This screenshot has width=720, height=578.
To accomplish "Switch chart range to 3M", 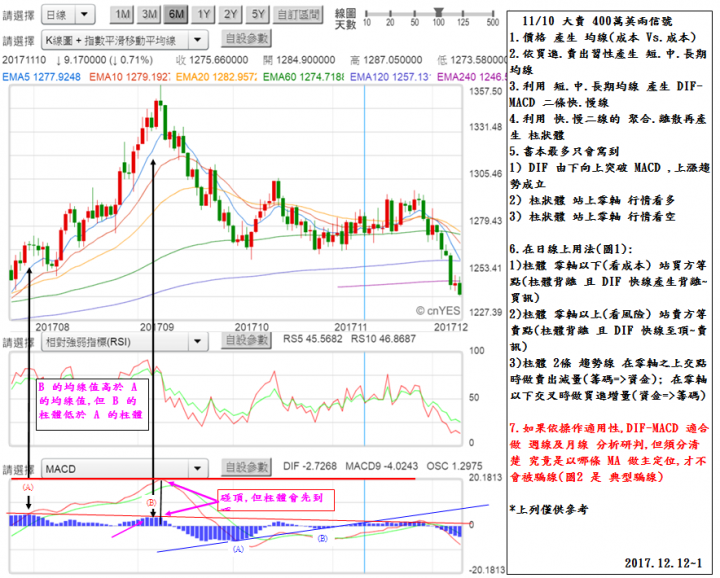I will tap(149, 15).
